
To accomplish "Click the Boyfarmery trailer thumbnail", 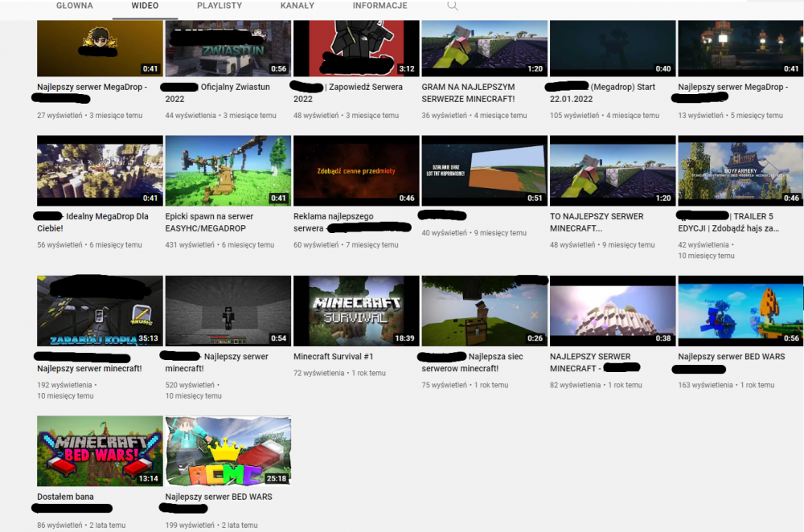I will pyautogui.click(x=740, y=170).
